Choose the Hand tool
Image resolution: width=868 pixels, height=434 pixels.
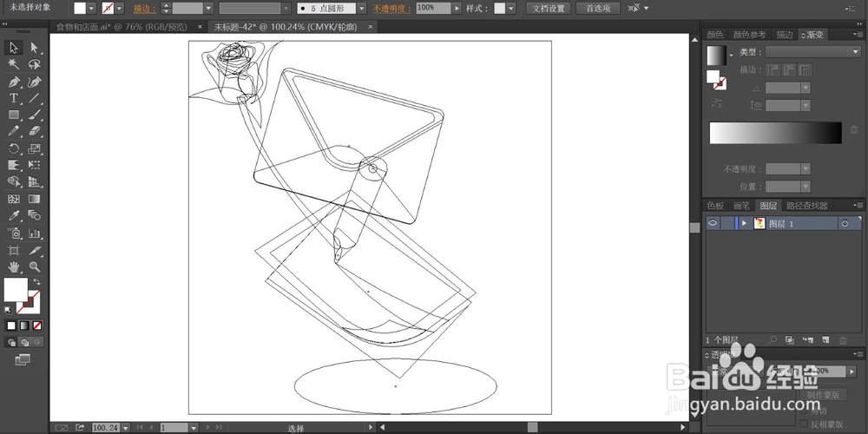14,266
